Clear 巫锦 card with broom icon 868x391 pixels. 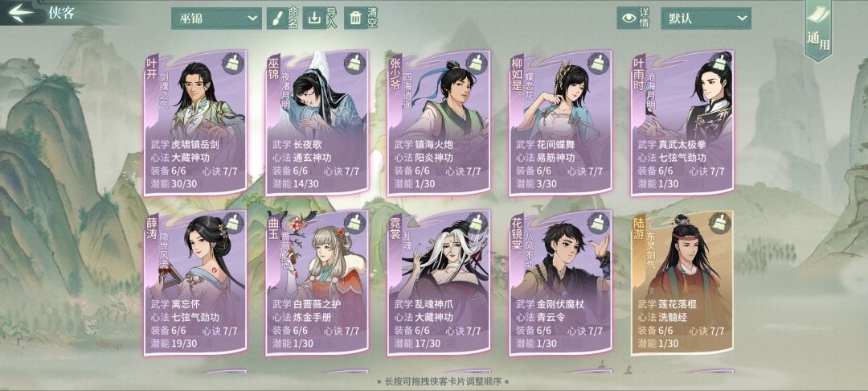coord(354,64)
